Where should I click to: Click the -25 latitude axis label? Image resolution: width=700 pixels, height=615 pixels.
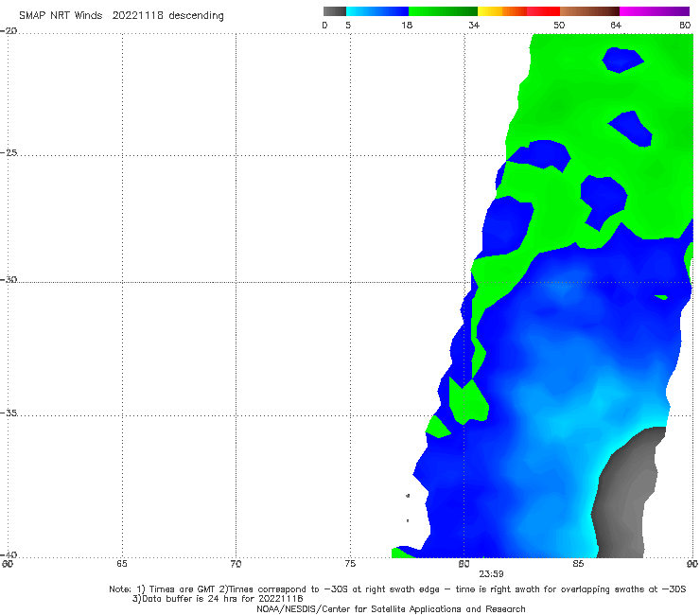9,152
